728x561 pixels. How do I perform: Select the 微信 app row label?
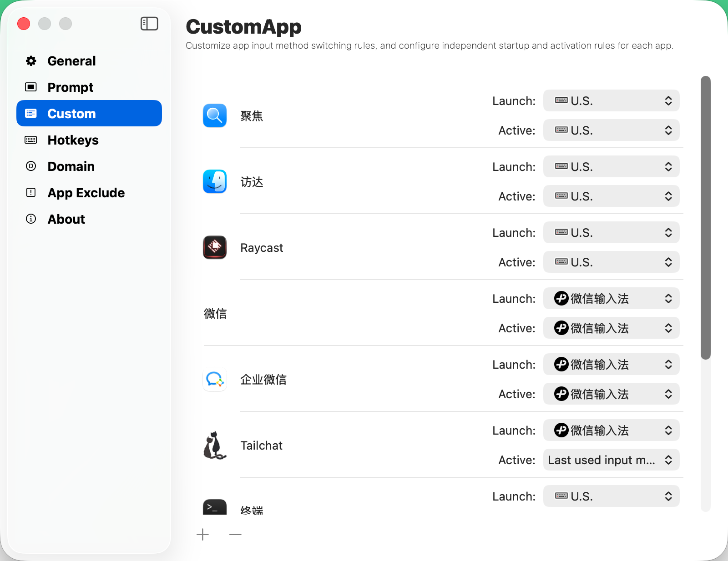[x=215, y=314]
